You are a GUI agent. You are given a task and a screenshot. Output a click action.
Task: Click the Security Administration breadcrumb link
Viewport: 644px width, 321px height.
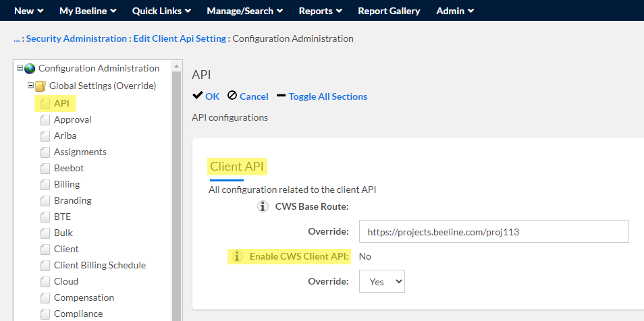tap(76, 38)
